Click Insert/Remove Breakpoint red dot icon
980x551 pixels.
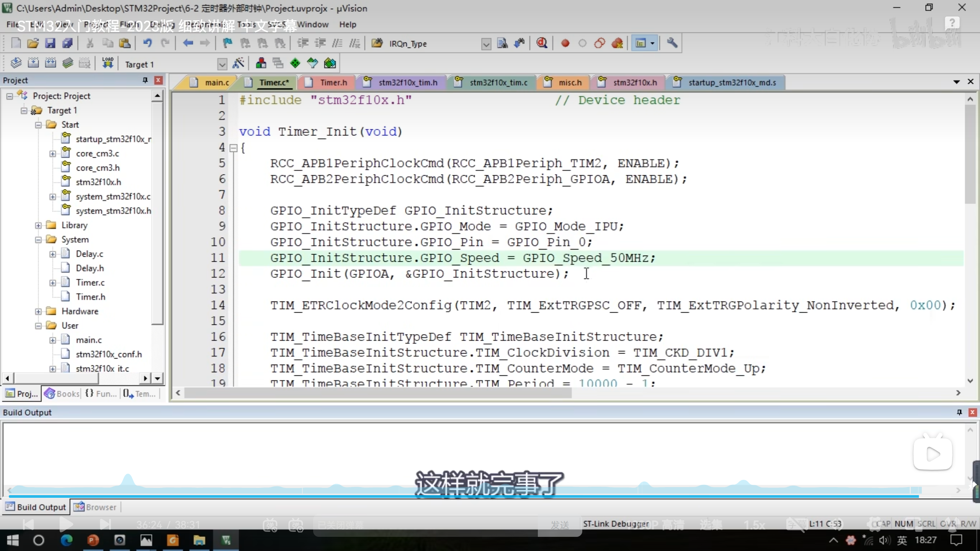[565, 43]
